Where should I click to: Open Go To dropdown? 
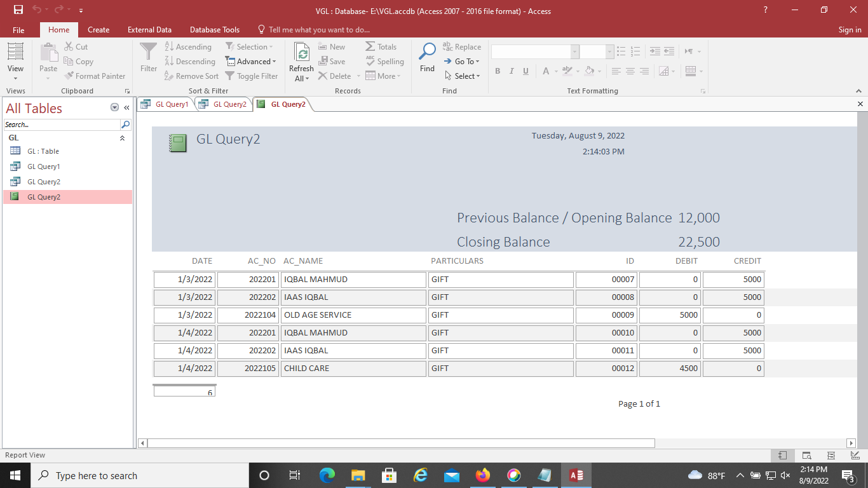point(462,62)
